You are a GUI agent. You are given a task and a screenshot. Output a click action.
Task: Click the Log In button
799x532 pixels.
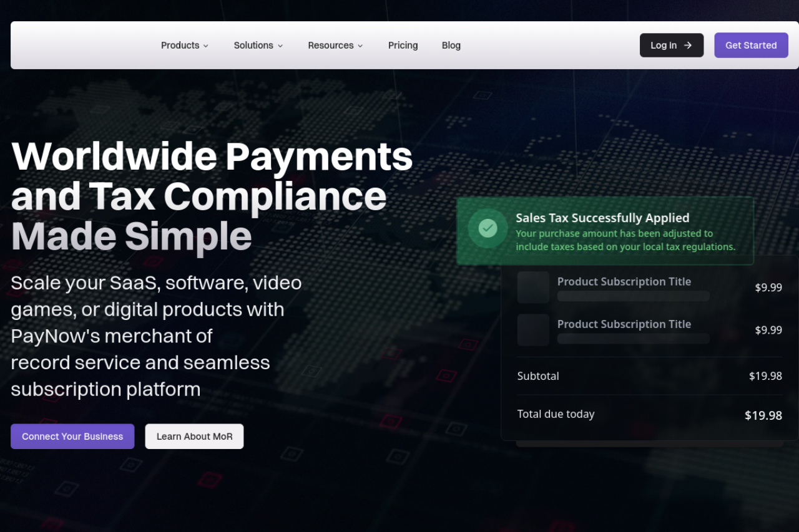pyautogui.click(x=672, y=46)
